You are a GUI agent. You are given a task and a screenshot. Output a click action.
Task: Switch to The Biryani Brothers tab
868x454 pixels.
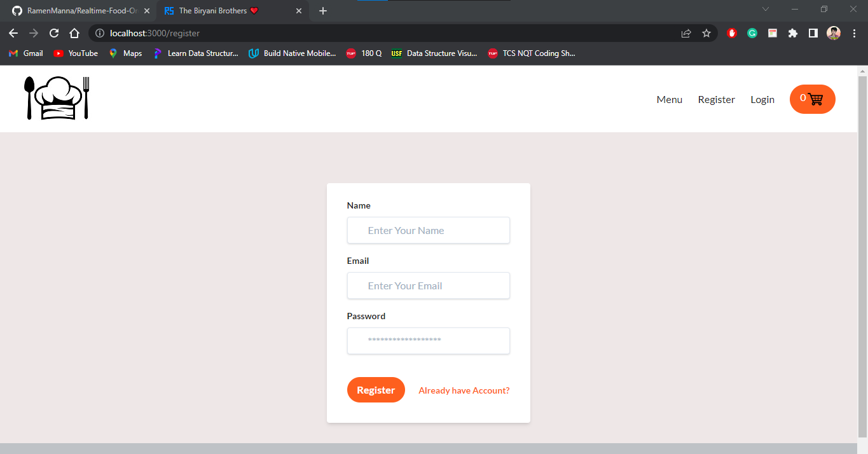click(233, 11)
